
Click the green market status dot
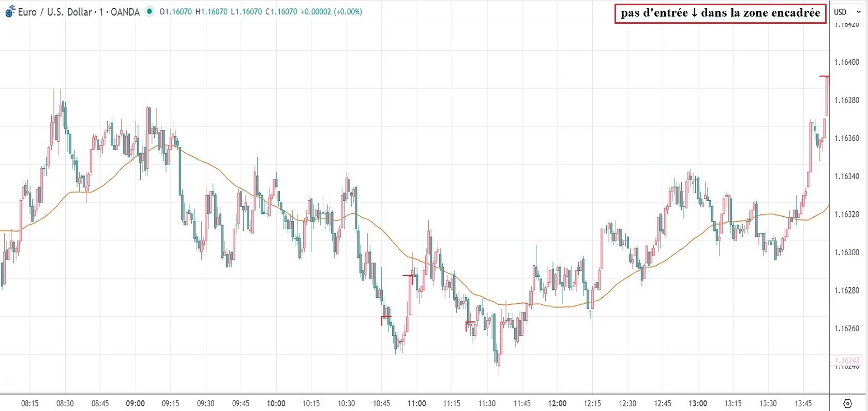tap(149, 11)
